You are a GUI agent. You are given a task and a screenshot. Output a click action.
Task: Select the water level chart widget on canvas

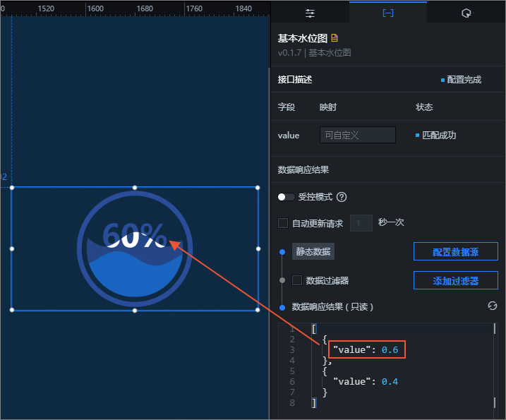tap(135, 248)
